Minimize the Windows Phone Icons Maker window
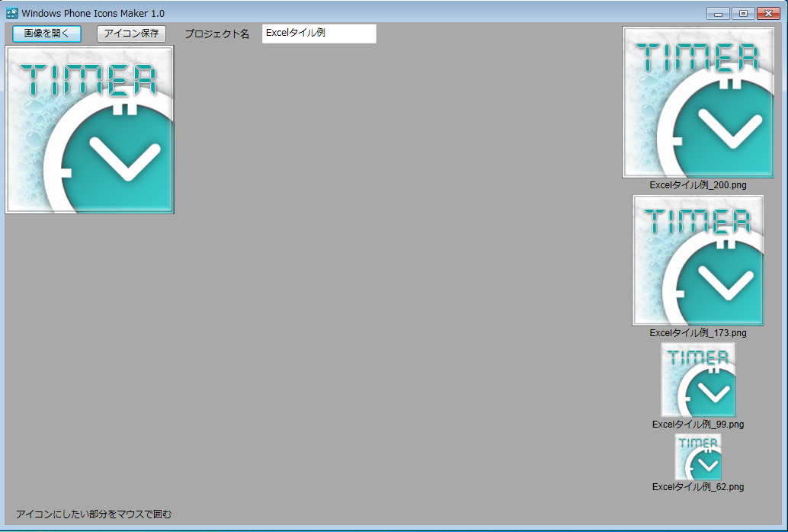This screenshot has height=532, width=788. [x=718, y=14]
